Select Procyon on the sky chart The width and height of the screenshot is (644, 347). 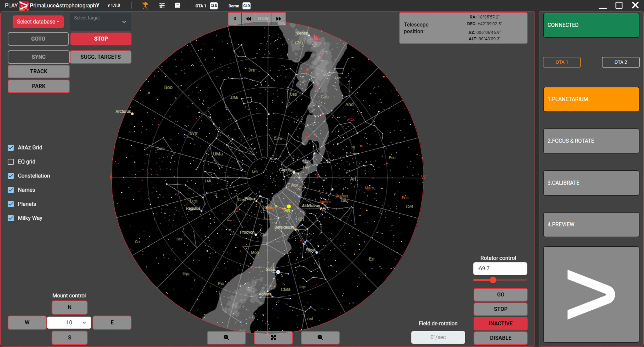(x=256, y=235)
